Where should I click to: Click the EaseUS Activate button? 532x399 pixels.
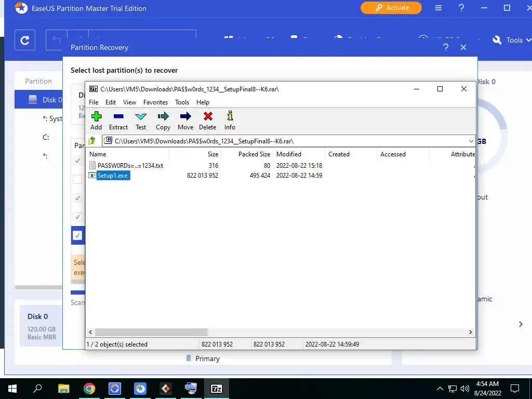point(391,8)
